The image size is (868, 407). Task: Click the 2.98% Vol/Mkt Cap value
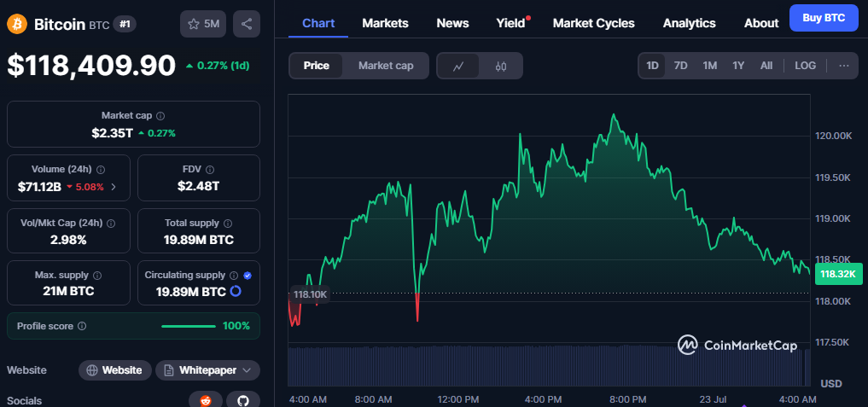(x=68, y=241)
